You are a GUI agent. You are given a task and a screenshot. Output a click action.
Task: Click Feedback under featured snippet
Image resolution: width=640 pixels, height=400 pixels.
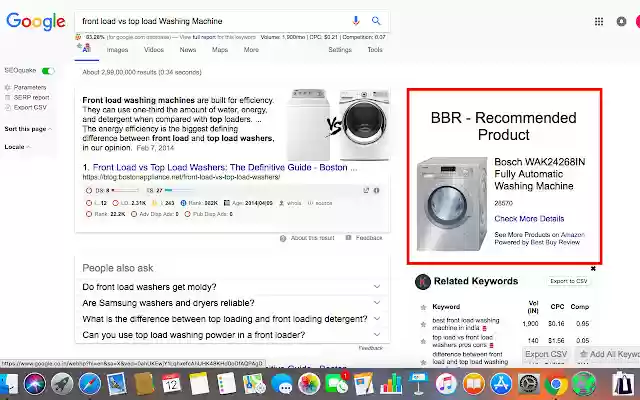(369, 238)
